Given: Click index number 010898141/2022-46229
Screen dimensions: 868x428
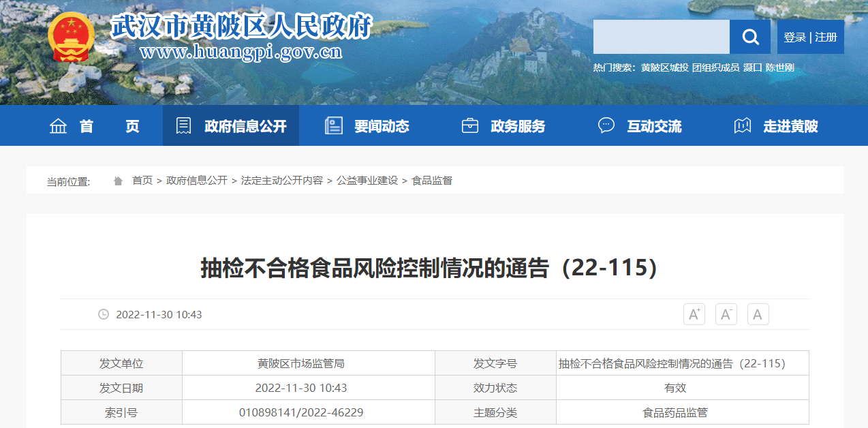Looking at the screenshot, I should [301, 412].
